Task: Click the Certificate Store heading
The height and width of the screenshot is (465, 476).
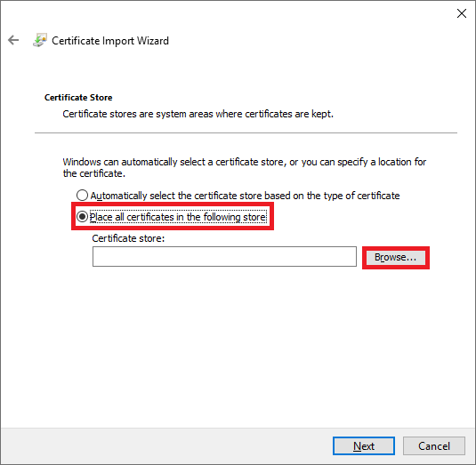Action: pyautogui.click(x=78, y=98)
